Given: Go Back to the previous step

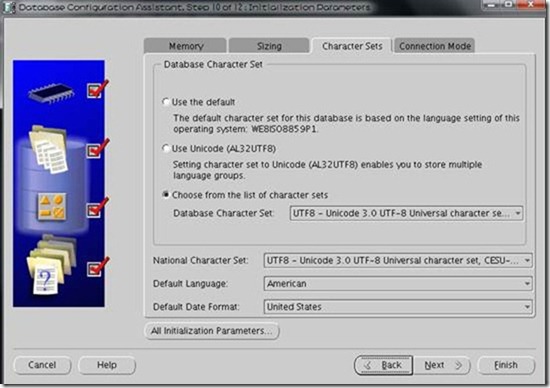Looking at the screenshot, I should point(383,365).
